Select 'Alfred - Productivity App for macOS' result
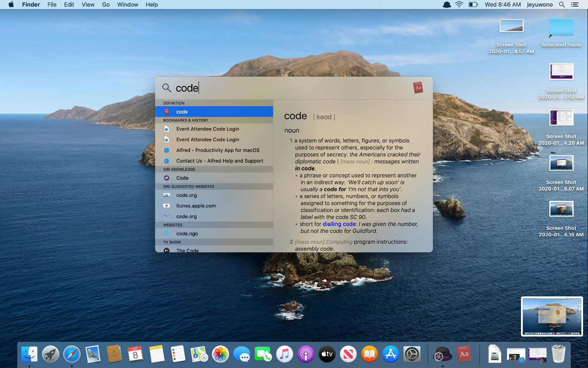Viewport: 588px width, 368px height. pos(218,150)
